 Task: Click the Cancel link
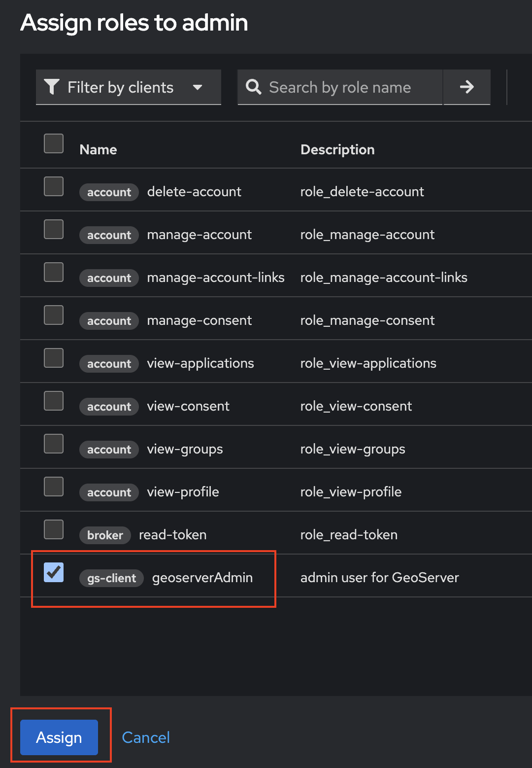pos(146,737)
